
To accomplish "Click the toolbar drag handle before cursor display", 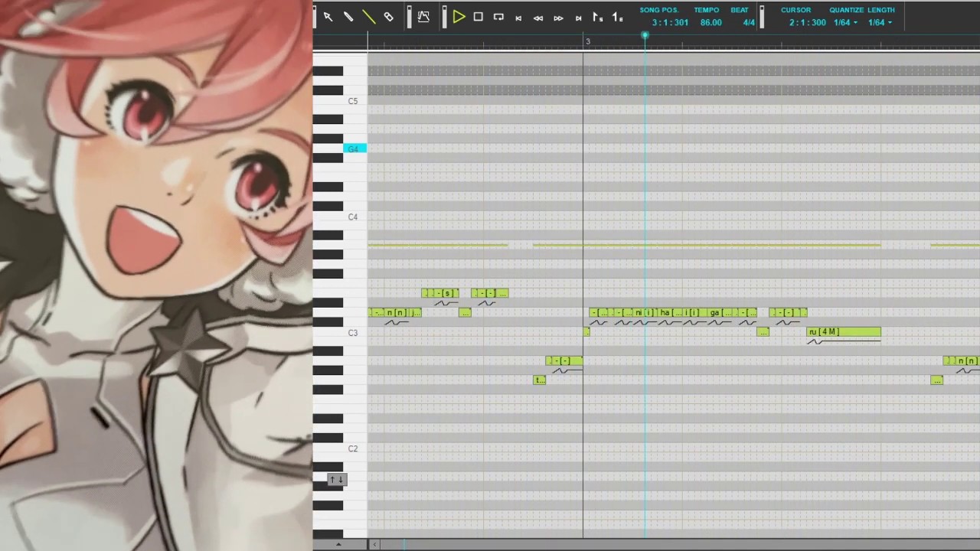I will pyautogui.click(x=762, y=17).
